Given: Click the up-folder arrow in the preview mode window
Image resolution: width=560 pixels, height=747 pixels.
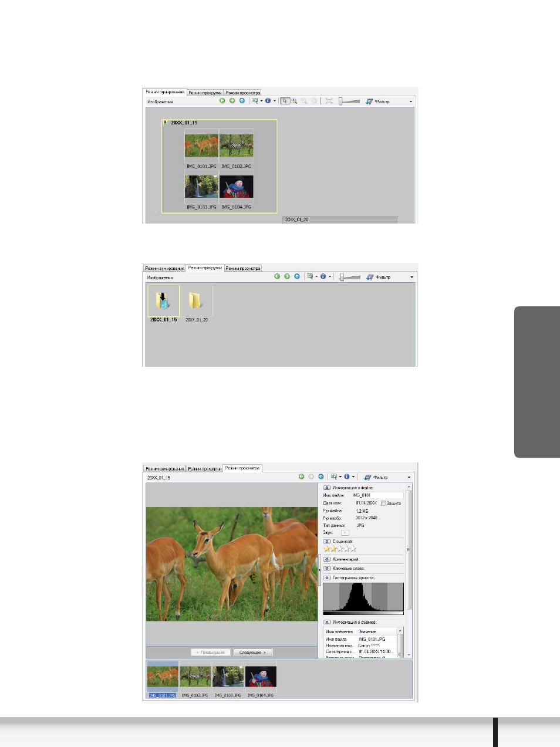Looking at the screenshot, I should (x=321, y=476).
